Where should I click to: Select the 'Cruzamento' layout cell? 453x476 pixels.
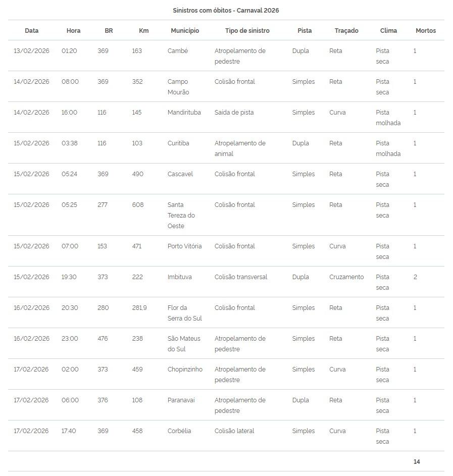(x=346, y=277)
